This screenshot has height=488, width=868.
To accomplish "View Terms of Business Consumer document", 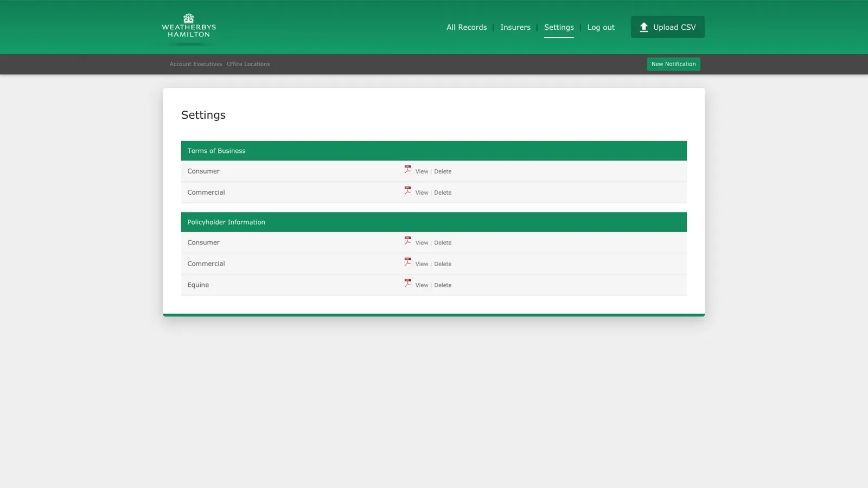I will 422,171.
